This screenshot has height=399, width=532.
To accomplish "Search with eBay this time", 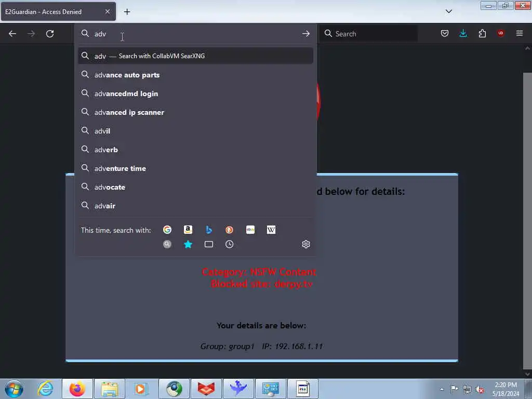I will coord(250,230).
